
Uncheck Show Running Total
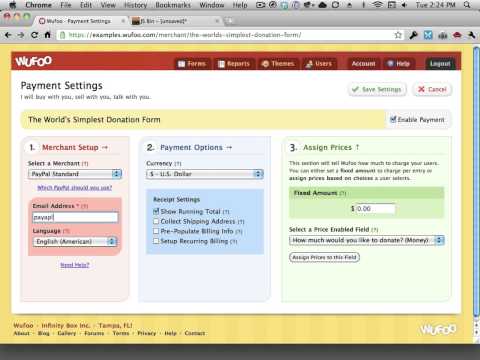(x=156, y=211)
